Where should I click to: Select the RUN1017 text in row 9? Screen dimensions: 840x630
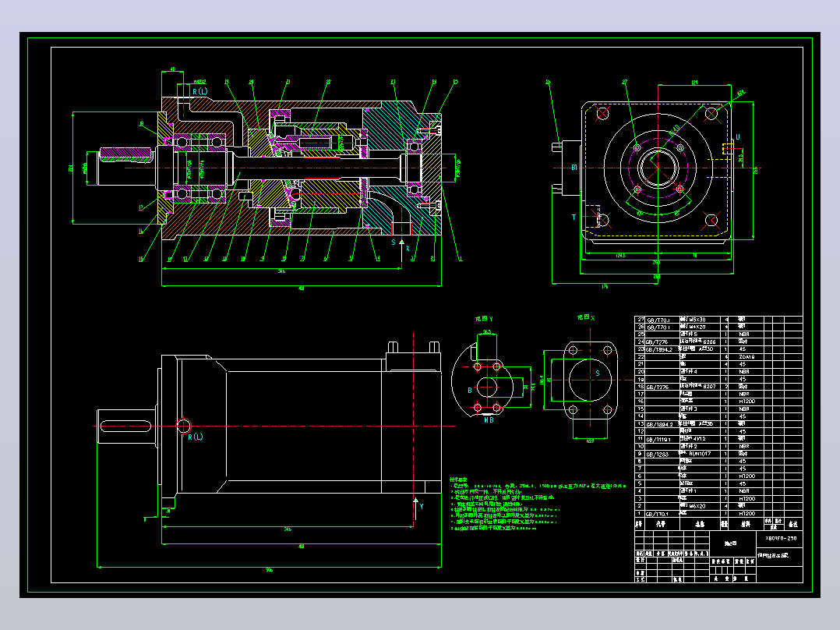click(700, 454)
